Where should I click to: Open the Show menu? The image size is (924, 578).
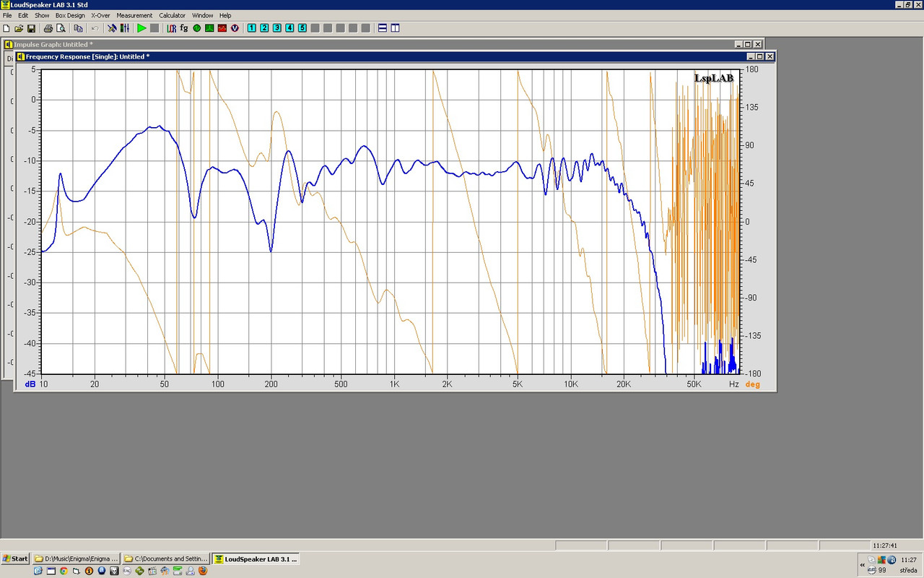[42, 15]
